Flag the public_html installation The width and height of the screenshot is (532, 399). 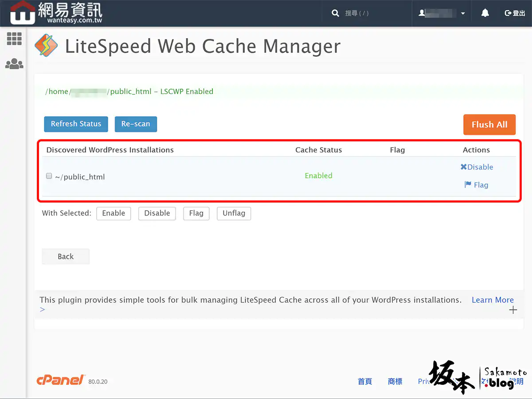point(477,185)
